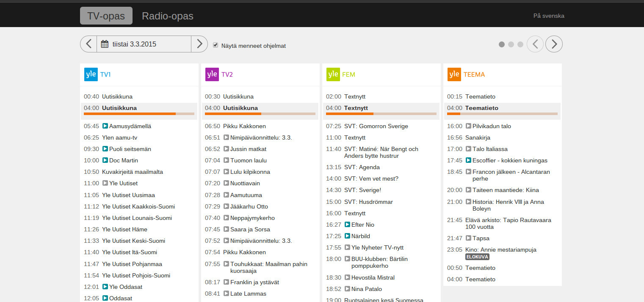Select the third channel page dot
The image size is (644, 302).
[520, 44]
